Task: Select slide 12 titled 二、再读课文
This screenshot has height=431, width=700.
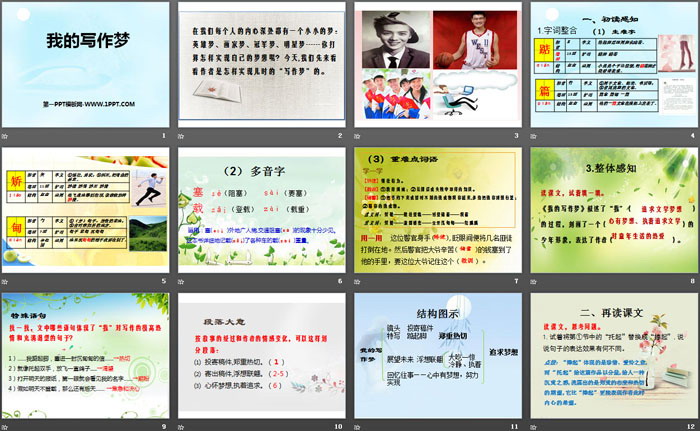Action: pos(614,356)
